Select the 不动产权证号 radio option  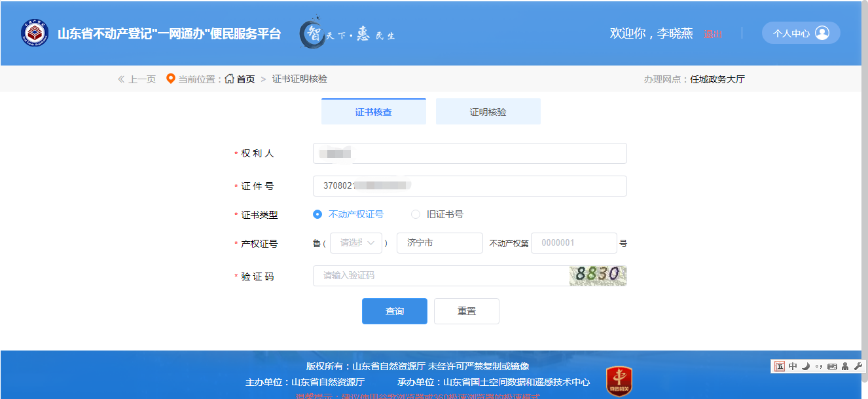pos(318,214)
